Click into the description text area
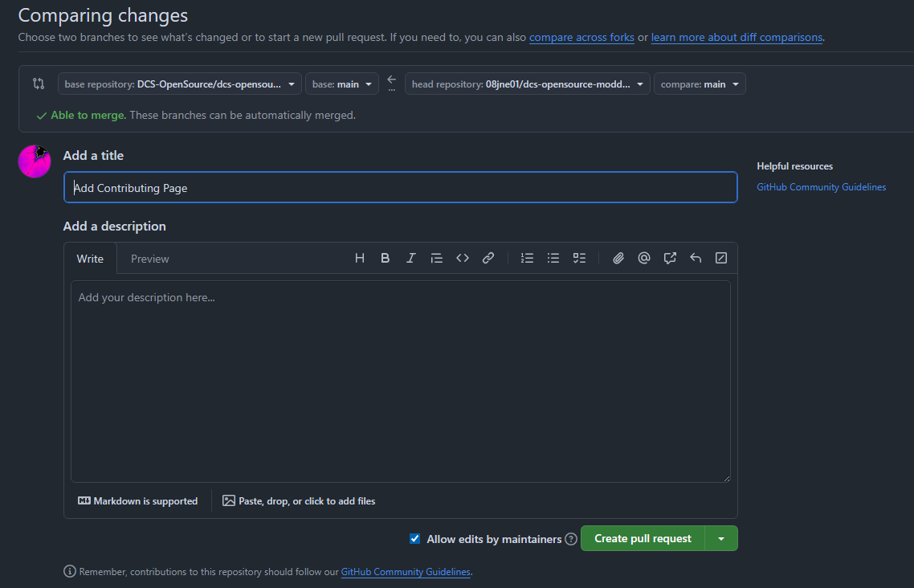 point(401,382)
